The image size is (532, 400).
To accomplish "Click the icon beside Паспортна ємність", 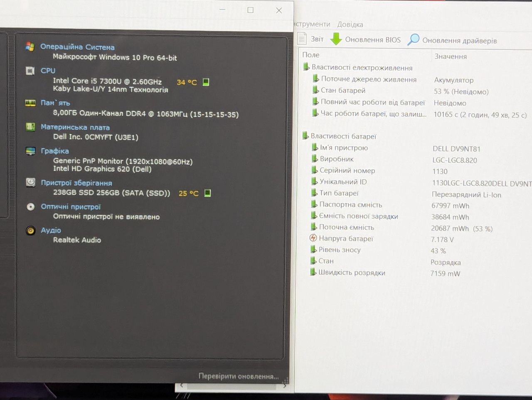I will (314, 204).
